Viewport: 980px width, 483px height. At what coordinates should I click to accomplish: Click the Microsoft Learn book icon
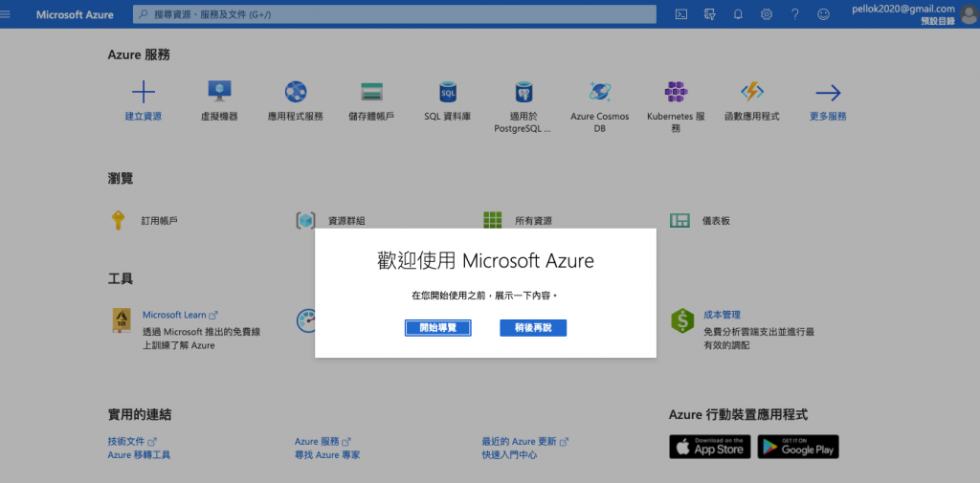coord(122,319)
